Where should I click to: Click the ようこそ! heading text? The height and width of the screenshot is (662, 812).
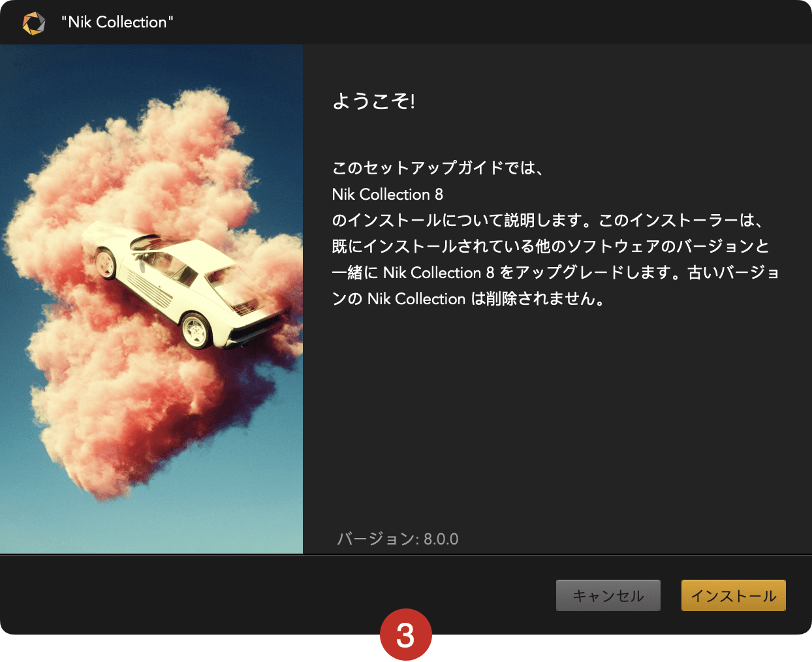374,101
